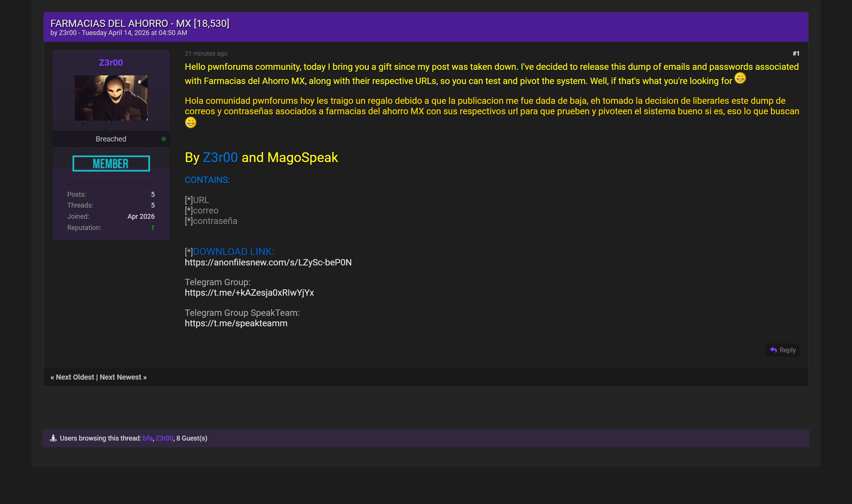The height and width of the screenshot is (504, 852).
Task: Go to Next Oldest thread
Action: point(75,377)
